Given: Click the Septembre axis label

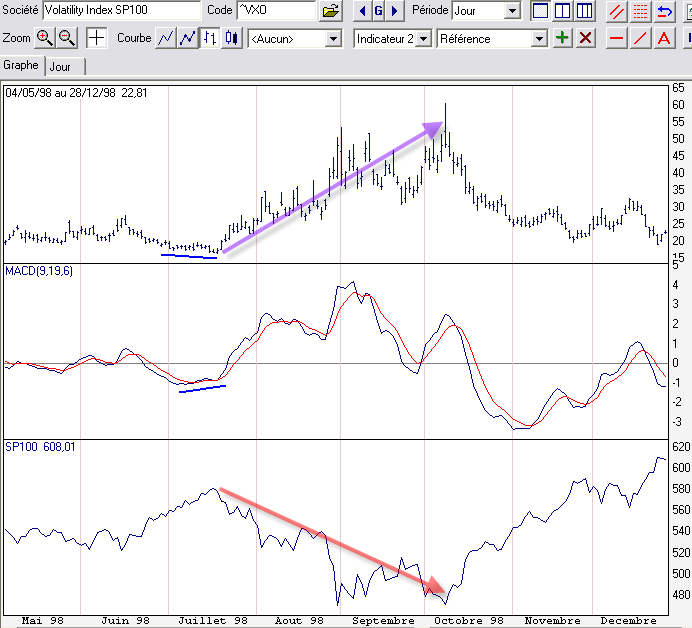Looking at the screenshot, I should click(x=383, y=621).
